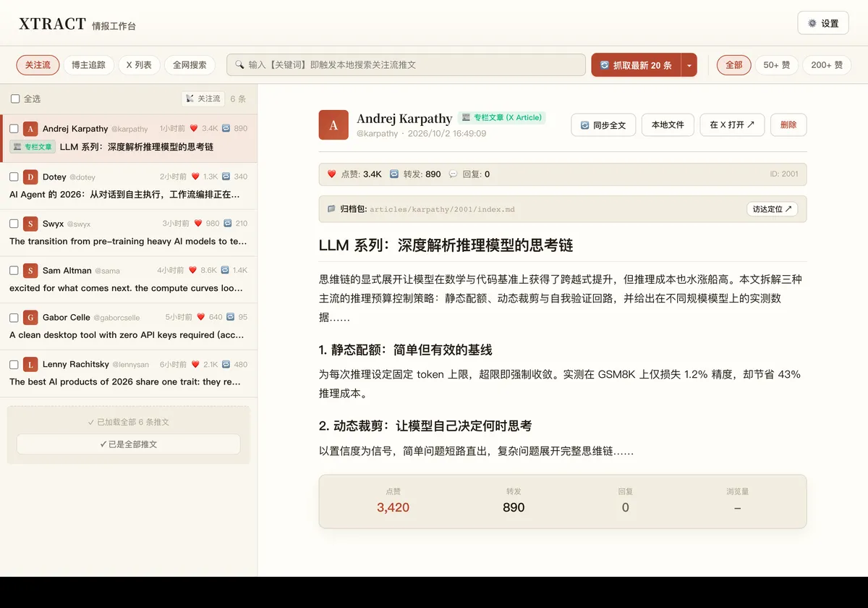868x608 pixels.
Task: Select the 全部 likes filter
Action: point(734,65)
